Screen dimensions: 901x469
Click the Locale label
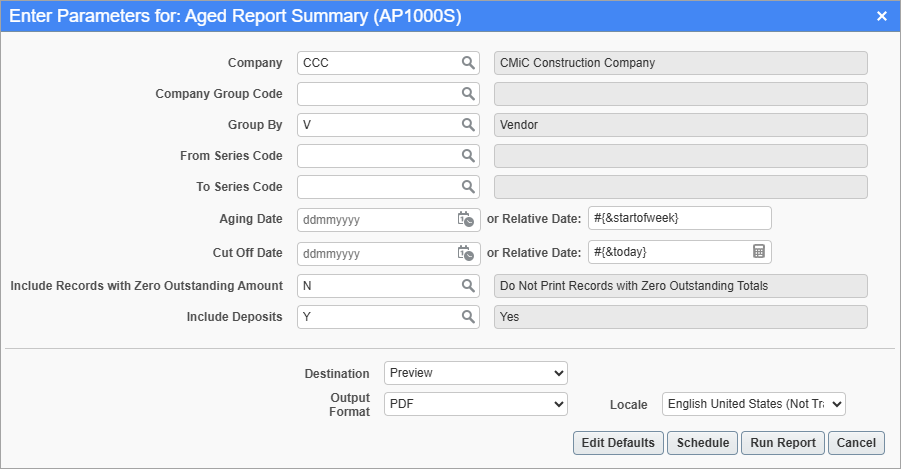point(629,405)
